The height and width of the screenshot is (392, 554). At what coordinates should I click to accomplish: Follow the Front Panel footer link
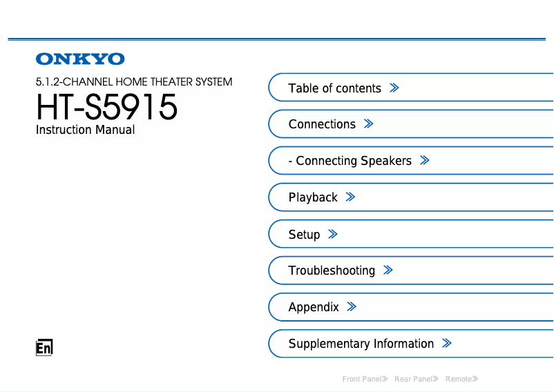point(364,379)
